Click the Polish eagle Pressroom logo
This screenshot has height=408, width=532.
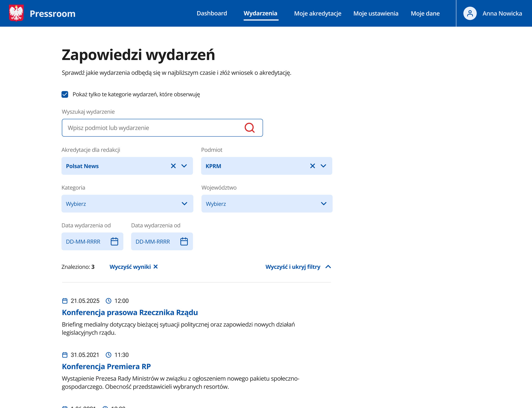(x=16, y=13)
